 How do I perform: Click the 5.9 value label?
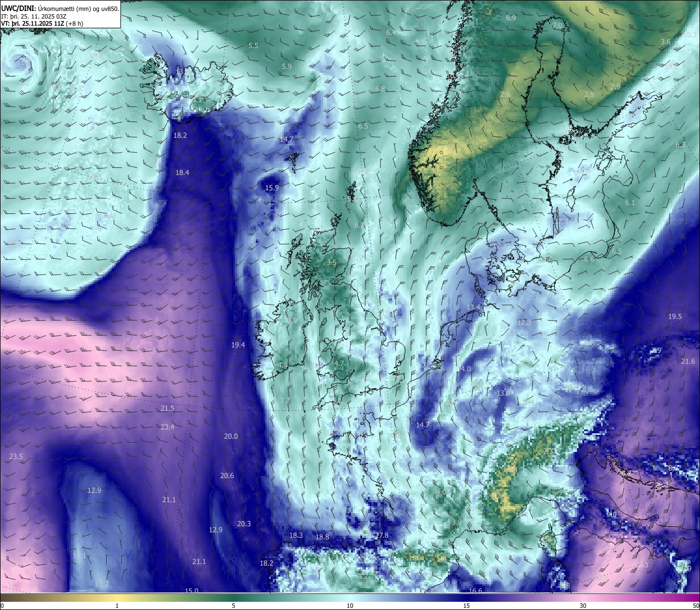287,66
